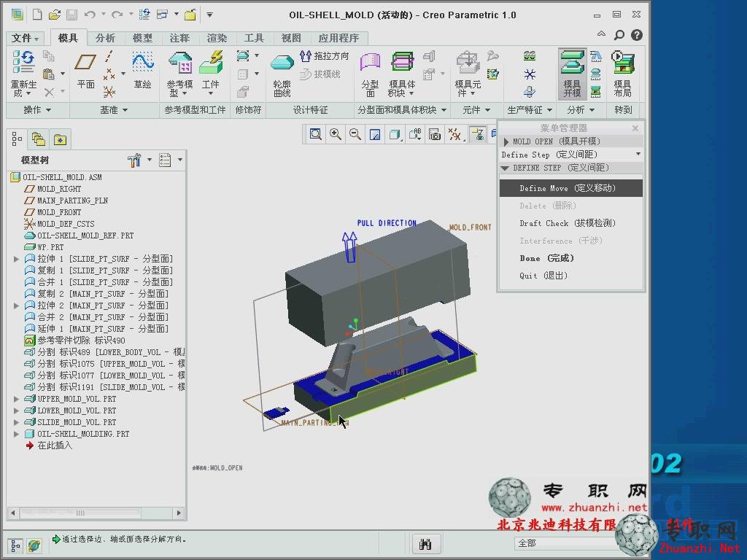The height and width of the screenshot is (560, 747).
Task: Select MOLD_DEF_CSYS in the model tree
Action: 66,224
